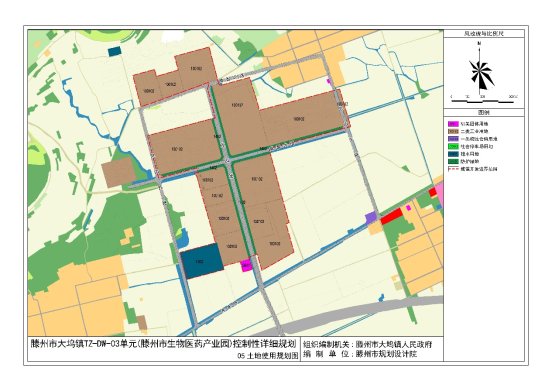
Task: Click the 风玫瑰与比例尺 panel heading
Action: pos(484,34)
